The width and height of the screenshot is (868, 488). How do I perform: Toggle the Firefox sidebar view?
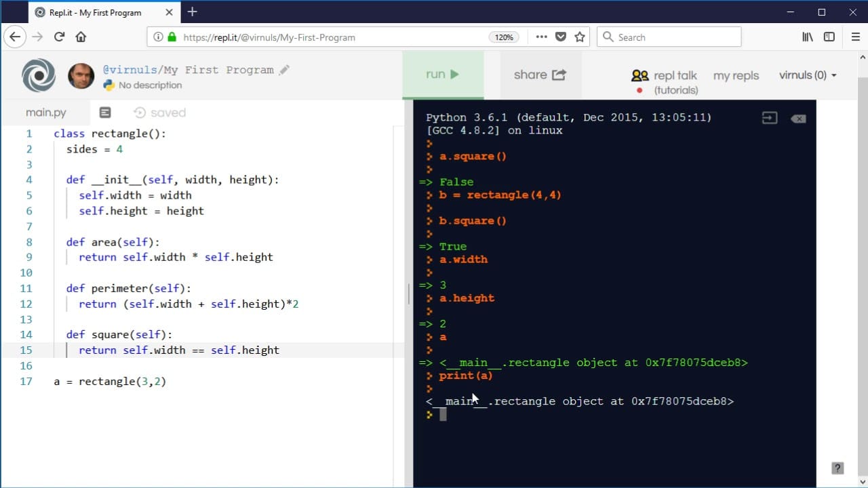click(829, 37)
